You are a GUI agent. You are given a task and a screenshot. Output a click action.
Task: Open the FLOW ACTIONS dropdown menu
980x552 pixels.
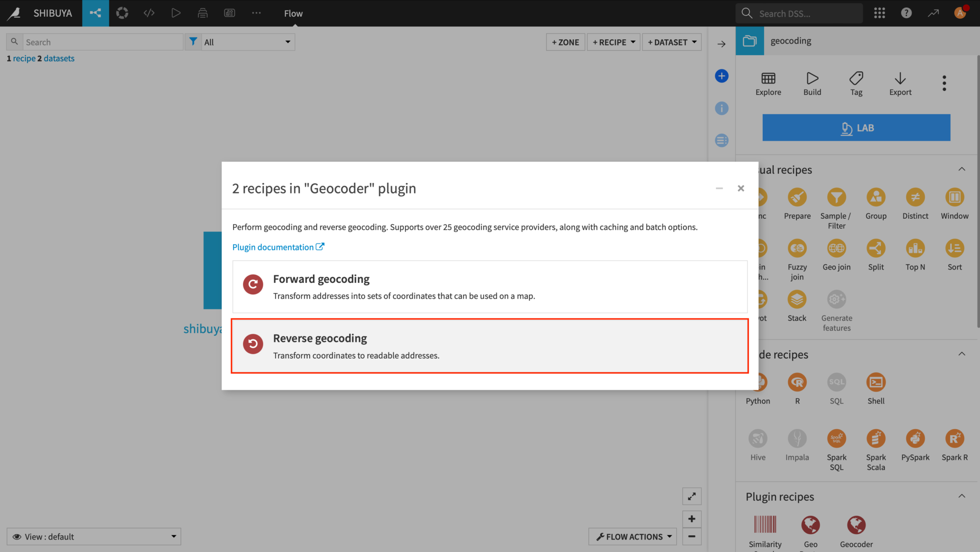click(x=633, y=537)
